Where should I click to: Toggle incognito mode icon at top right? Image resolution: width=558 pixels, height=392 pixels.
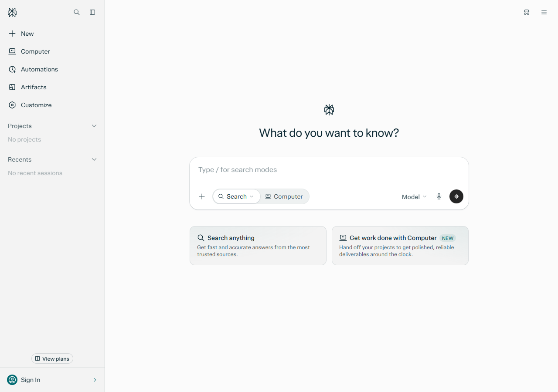pyautogui.click(x=527, y=12)
